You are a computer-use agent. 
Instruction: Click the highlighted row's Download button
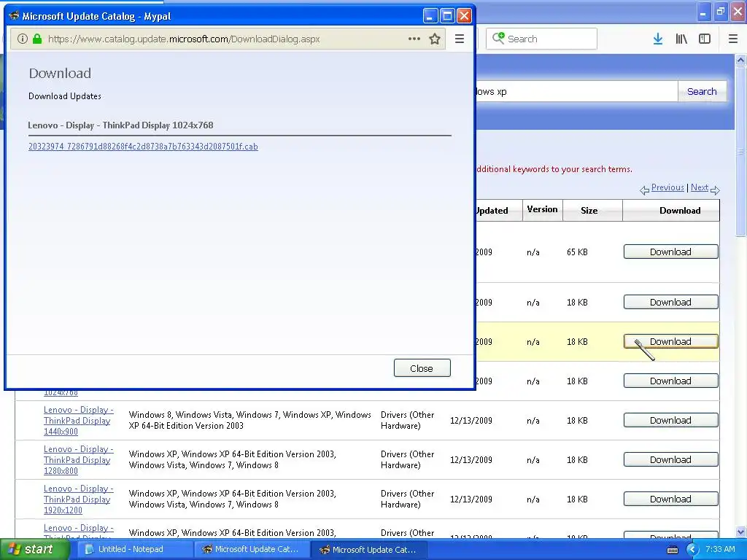point(671,341)
